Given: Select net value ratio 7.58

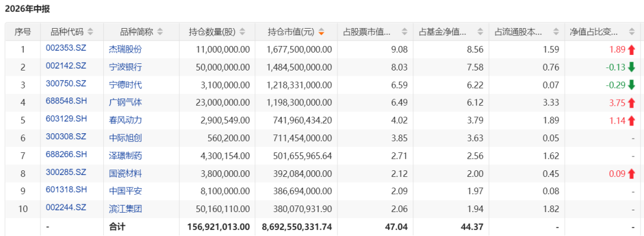Looking at the screenshot, I should [476, 68].
